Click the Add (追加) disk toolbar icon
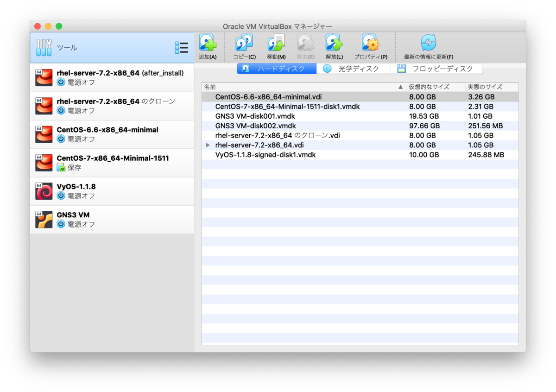The width and height of the screenshot is (556, 392). [x=208, y=43]
